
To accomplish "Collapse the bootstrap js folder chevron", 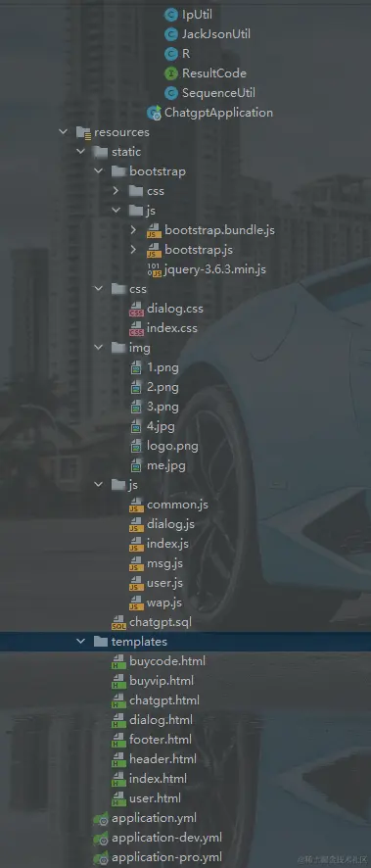I will (x=116, y=211).
